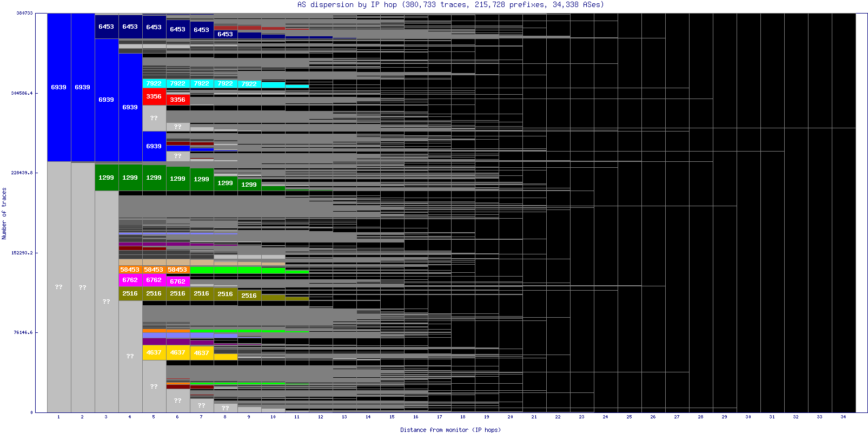Click the cyan AS 7922 block at hop 5
This screenshot has width=868, height=433.
click(154, 83)
